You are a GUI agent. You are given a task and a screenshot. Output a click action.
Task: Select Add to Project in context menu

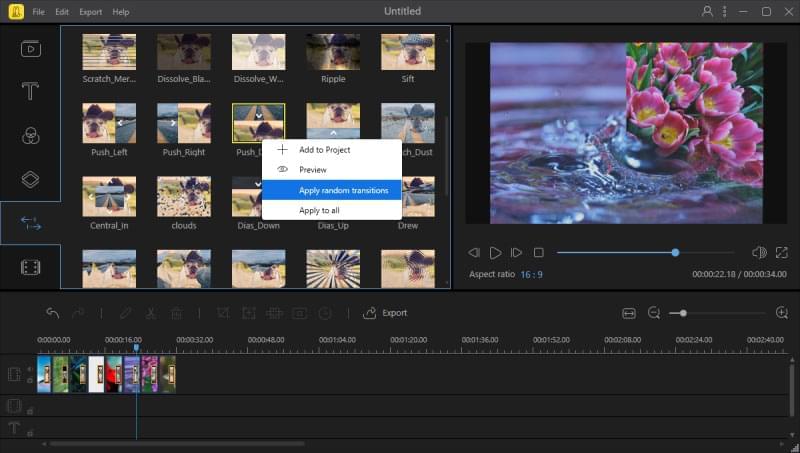[x=324, y=150]
